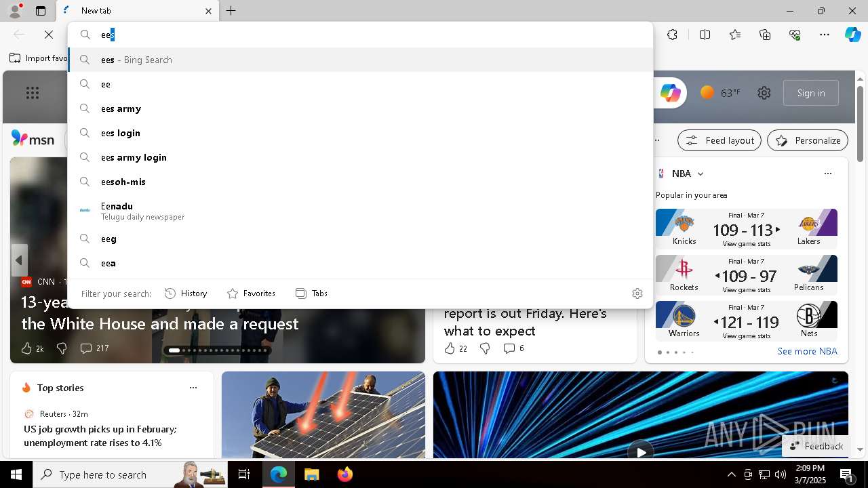
Task: Select the 'eea' suggestion
Action: point(361,263)
